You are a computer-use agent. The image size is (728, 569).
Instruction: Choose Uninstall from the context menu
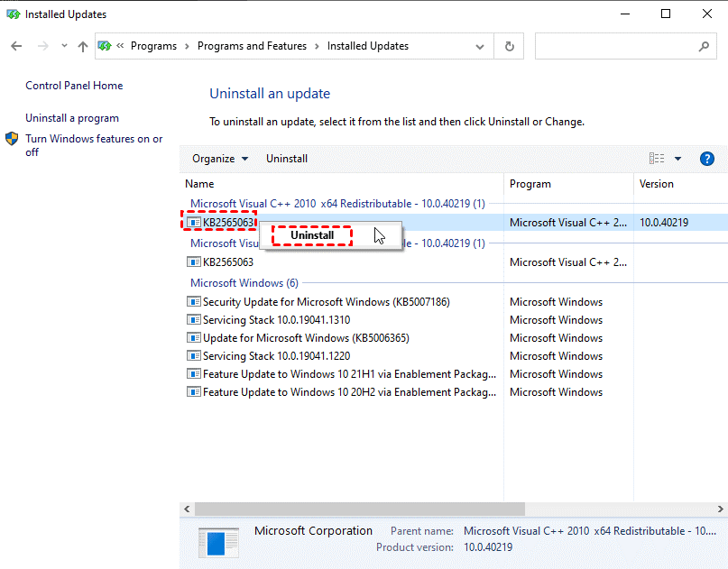[312, 235]
